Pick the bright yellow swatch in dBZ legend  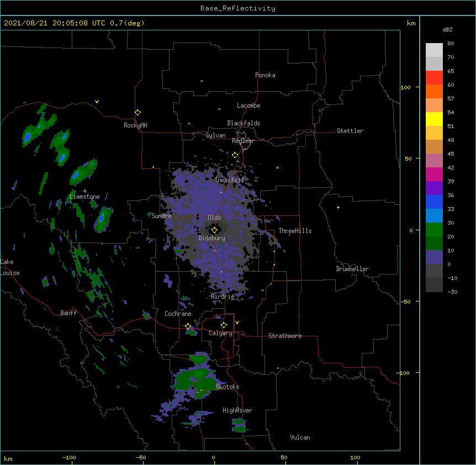(434, 119)
